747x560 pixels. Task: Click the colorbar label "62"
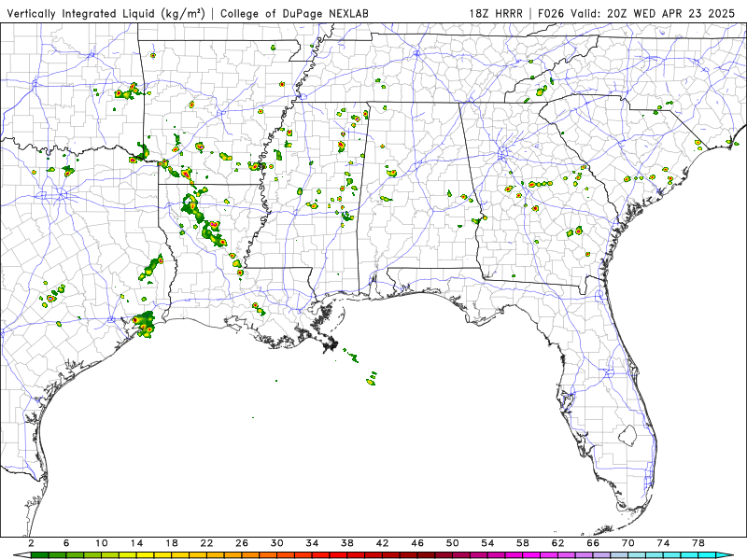click(x=558, y=543)
